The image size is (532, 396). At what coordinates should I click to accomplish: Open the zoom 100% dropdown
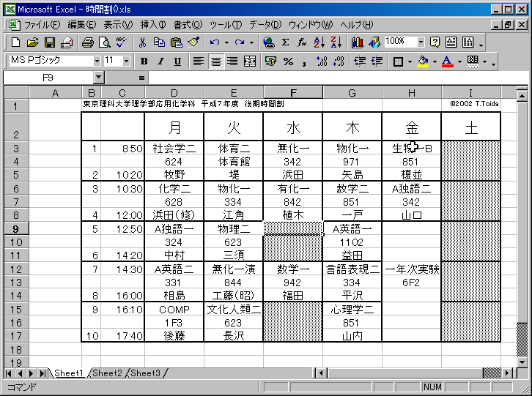pos(421,42)
